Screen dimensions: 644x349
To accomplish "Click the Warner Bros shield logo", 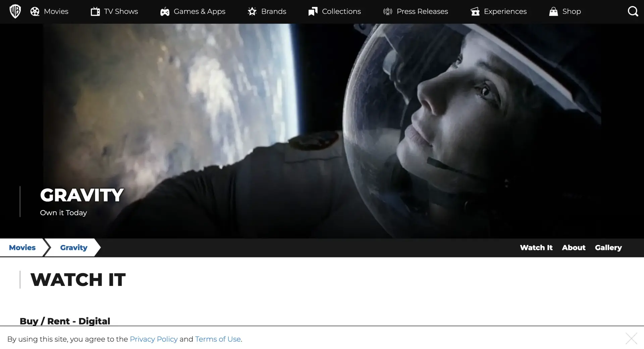I will (x=15, y=11).
